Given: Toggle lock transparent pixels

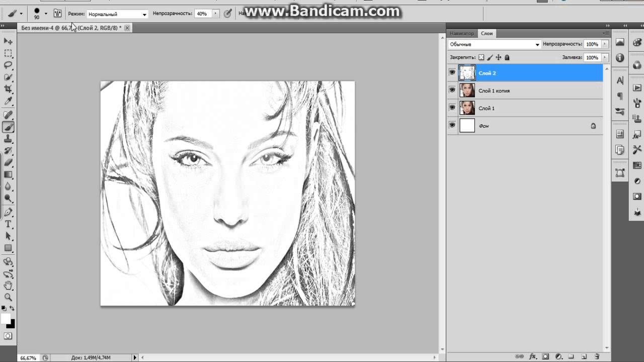Looking at the screenshot, I should coord(481,57).
